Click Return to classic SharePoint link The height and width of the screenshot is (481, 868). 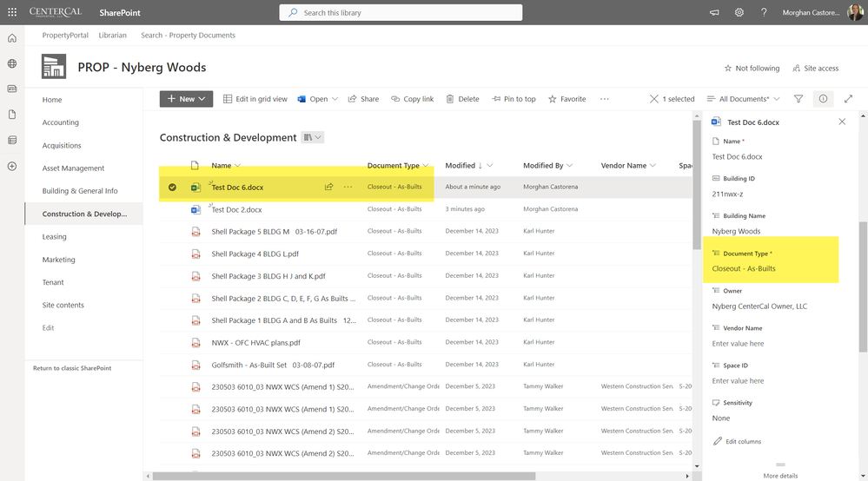tap(72, 368)
